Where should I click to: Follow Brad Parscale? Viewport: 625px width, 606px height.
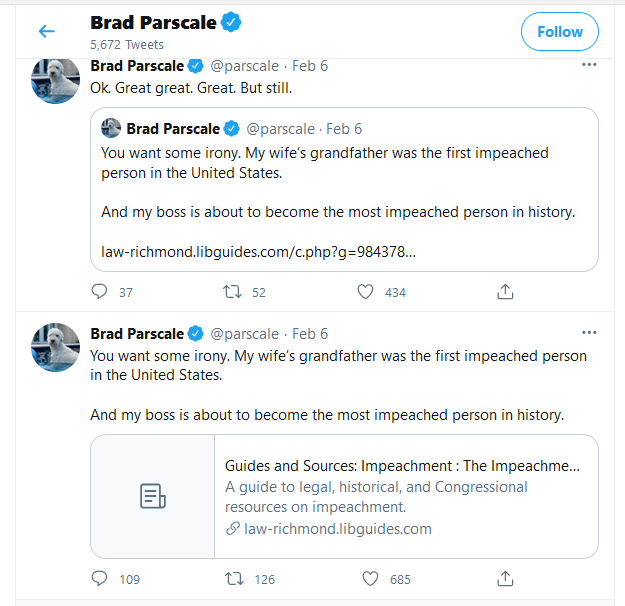click(x=559, y=32)
